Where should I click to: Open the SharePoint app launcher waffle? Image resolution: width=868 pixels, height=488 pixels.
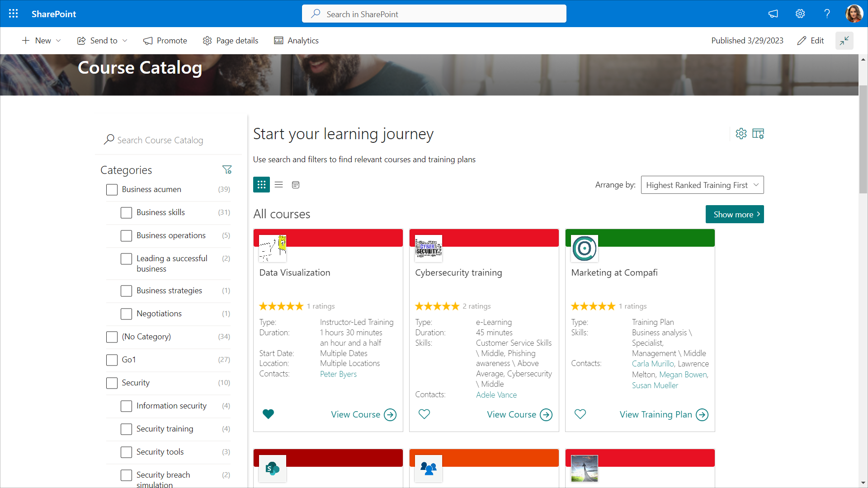click(x=14, y=14)
